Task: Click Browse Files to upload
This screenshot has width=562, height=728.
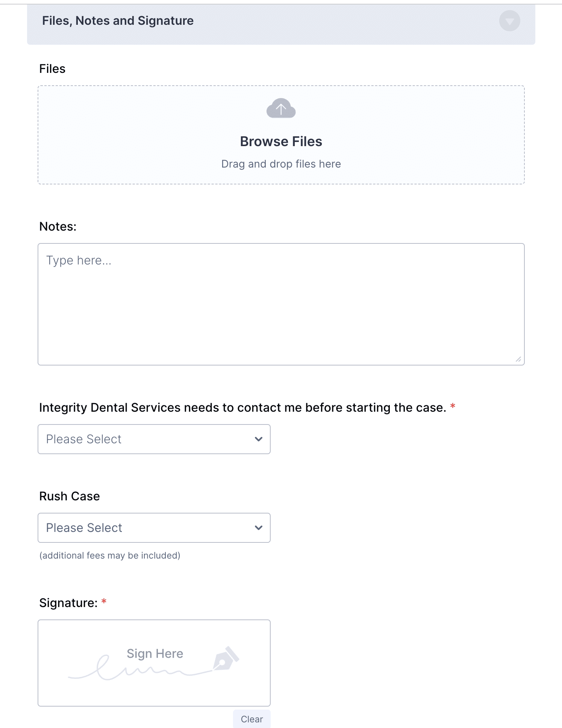Action: point(281,142)
